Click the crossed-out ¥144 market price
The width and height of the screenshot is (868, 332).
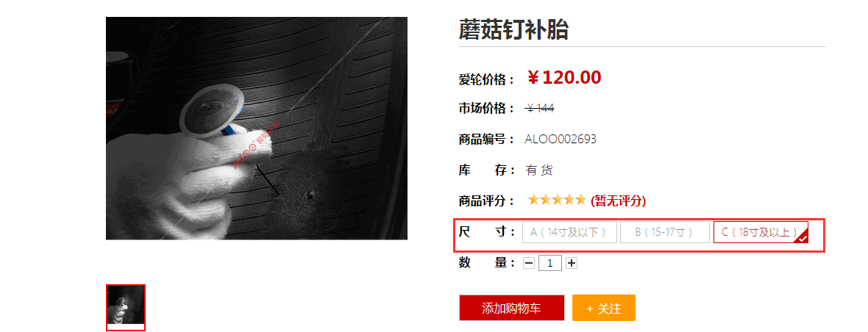(x=540, y=109)
